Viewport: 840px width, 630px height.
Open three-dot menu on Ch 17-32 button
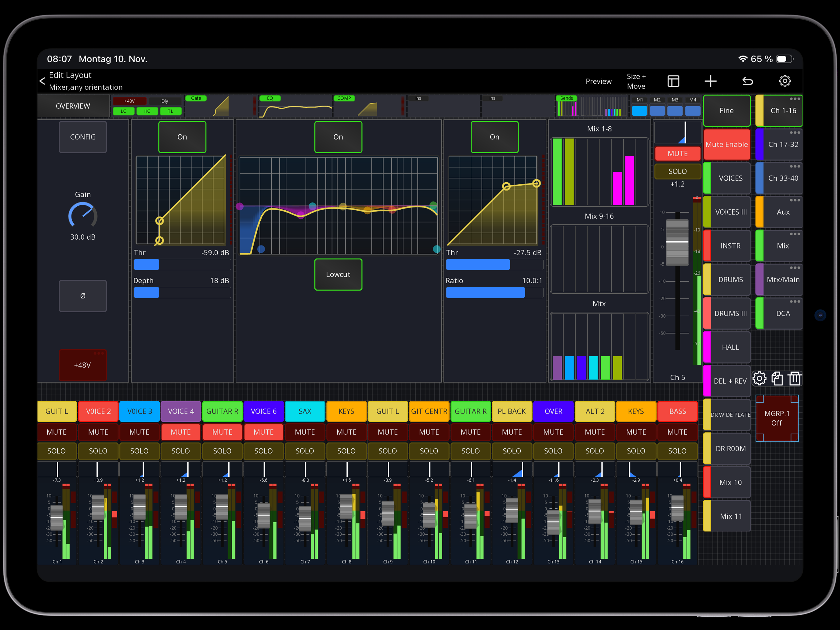tap(795, 132)
